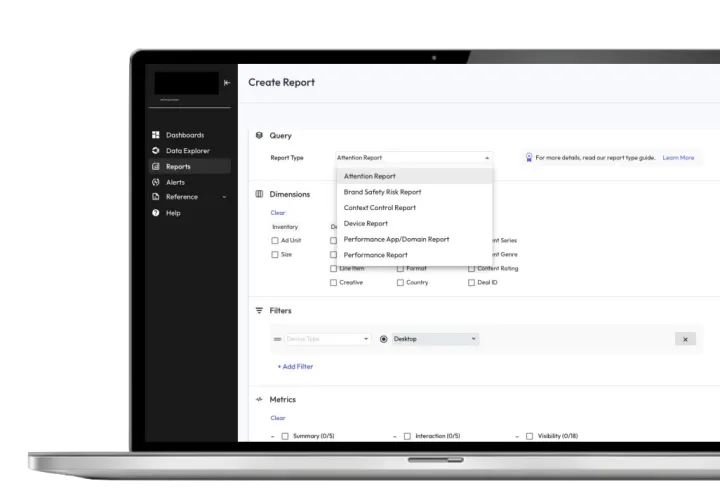Check the Creative dimension
Viewport: 720px width, 493px height.
(x=333, y=282)
